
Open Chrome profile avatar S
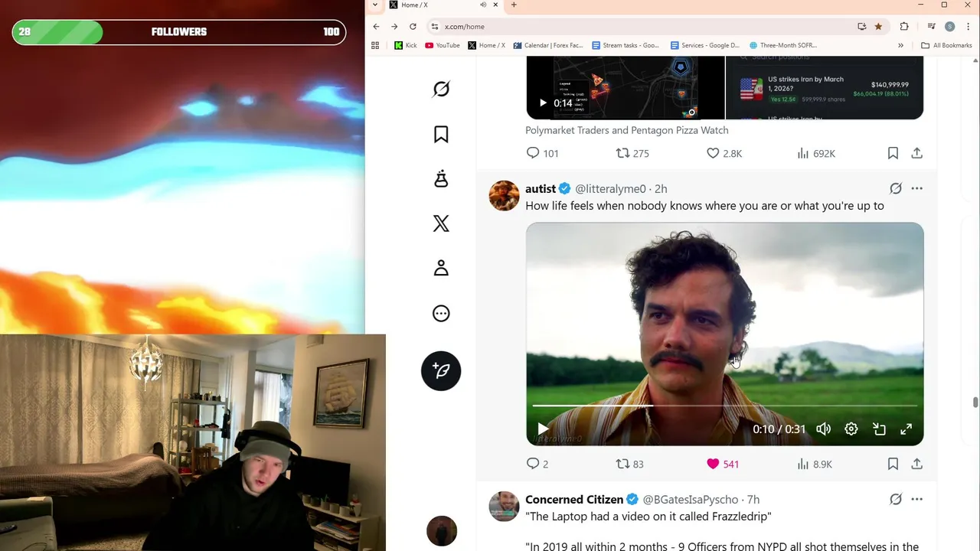(x=950, y=26)
